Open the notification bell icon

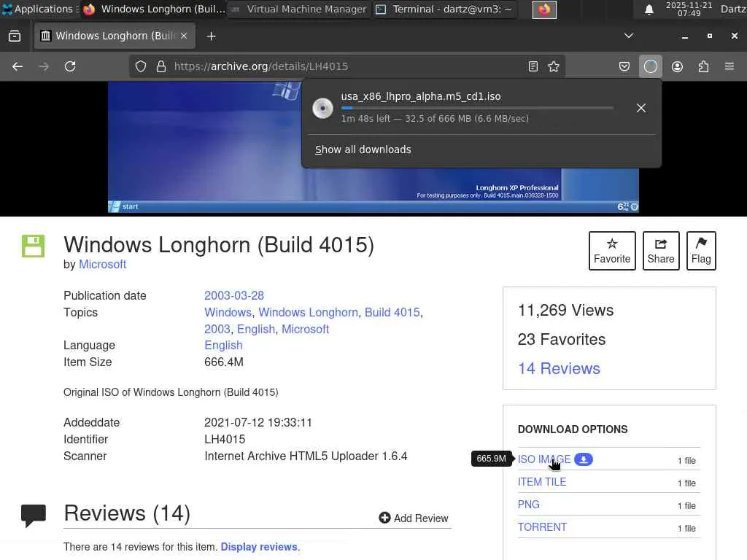pyautogui.click(x=649, y=9)
